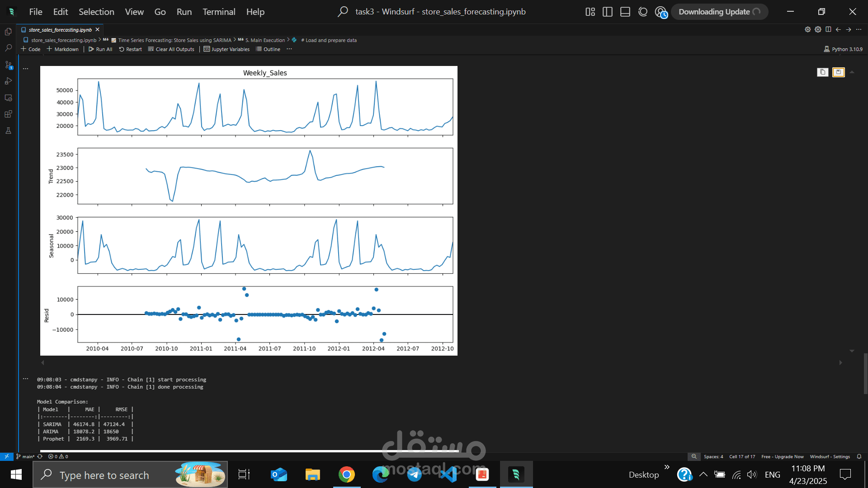Screen dimensions: 868x488
Task: Open Google Chrome from the taskbar
Action: (x=347, y=474)
